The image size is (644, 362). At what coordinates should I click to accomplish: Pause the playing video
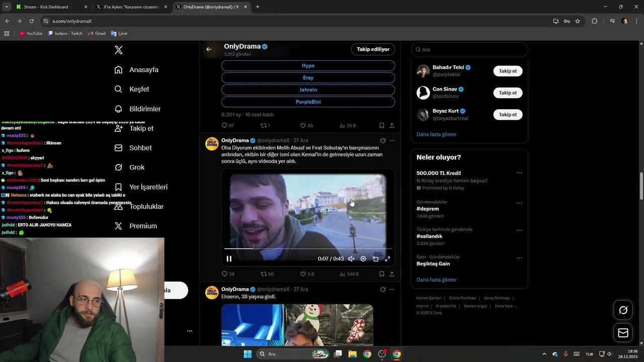(x=229, y=259)
